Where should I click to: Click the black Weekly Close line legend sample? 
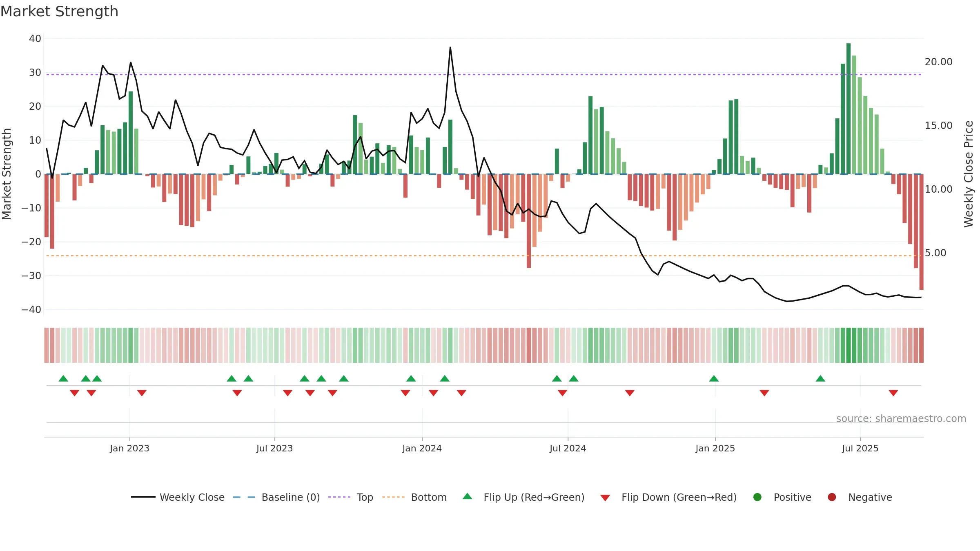pos(143,497)
